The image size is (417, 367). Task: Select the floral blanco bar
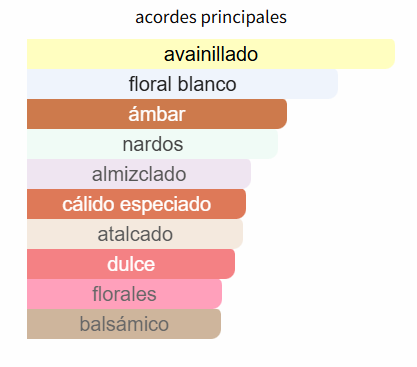[182, 84]
